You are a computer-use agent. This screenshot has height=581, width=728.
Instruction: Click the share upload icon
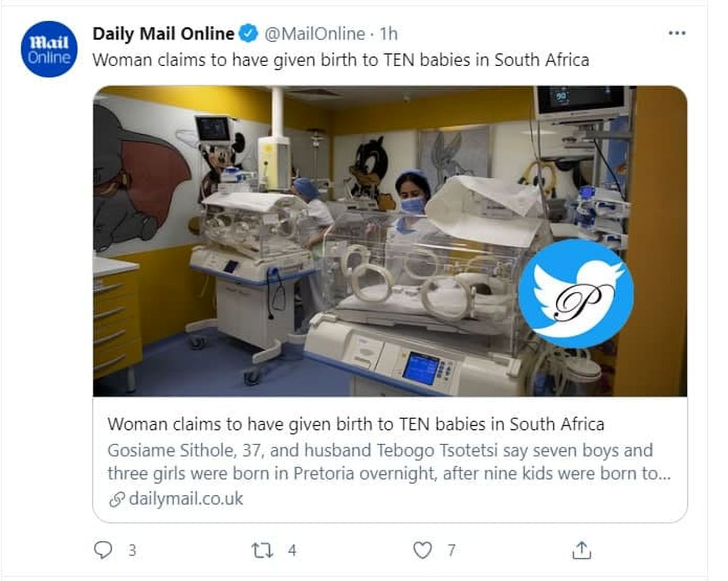point(581,550)
